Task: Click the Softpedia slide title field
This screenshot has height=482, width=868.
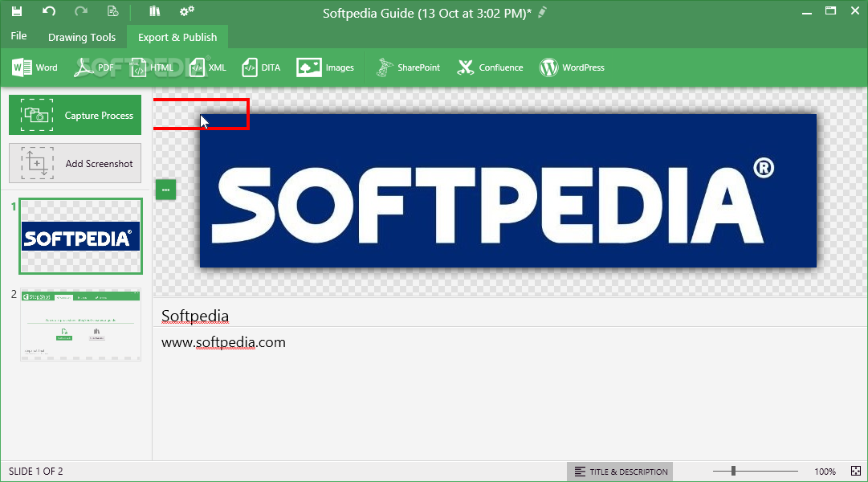Action: pyautogui.click(x=510, y=315)
